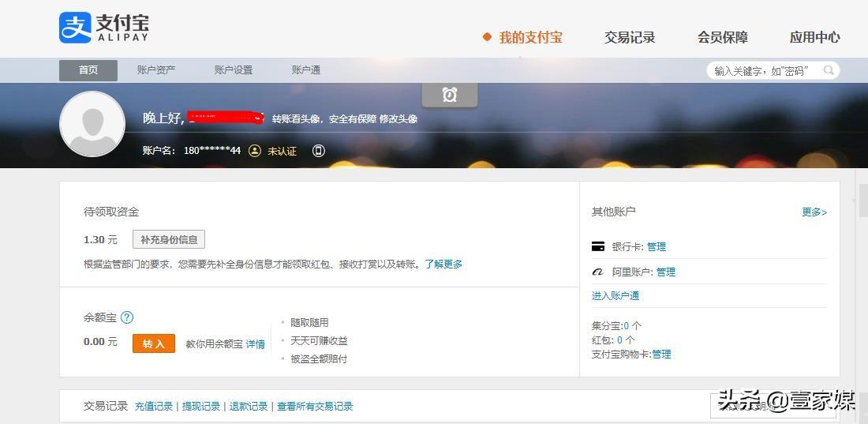The image size is (868, 424).
Task: Open 交易记录 in the top navigation
Action: [630, 38]
